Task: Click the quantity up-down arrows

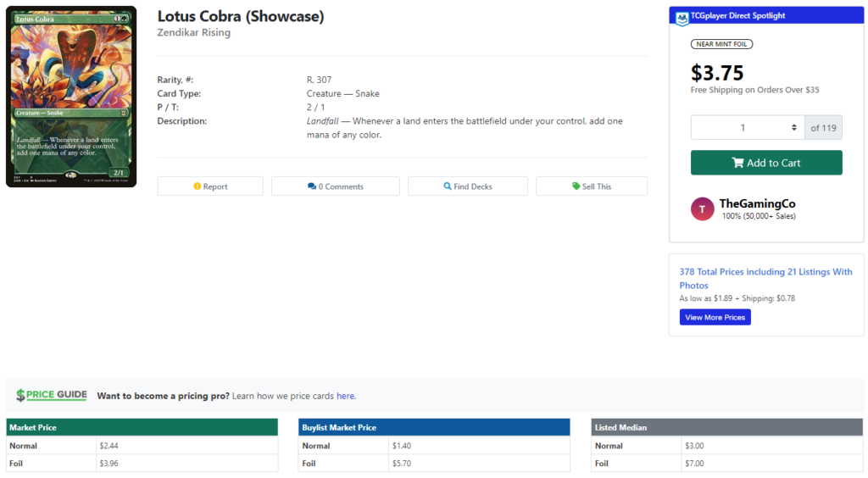Action: pyautogui.click(x=793, y=128)
